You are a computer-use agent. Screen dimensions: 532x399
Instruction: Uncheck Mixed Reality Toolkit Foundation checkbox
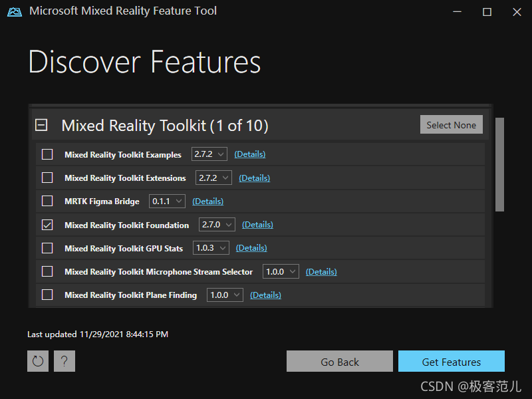tap(47, 225)
